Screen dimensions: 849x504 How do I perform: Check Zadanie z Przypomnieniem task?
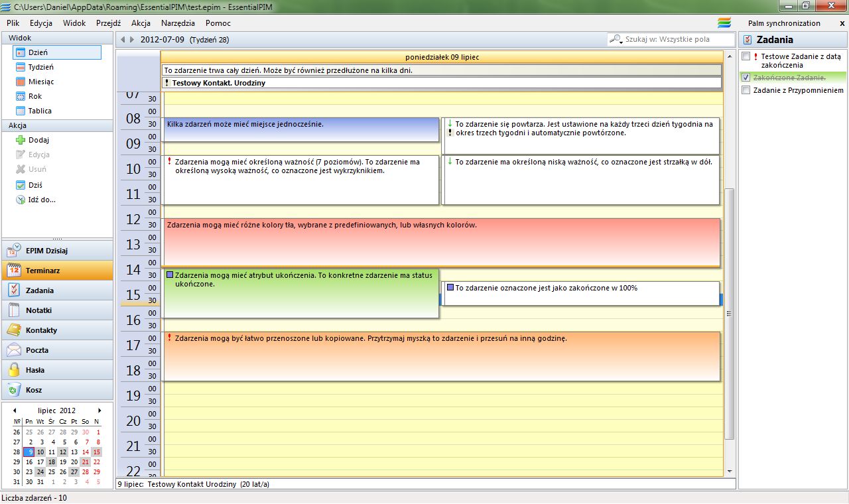coord(746,90)
